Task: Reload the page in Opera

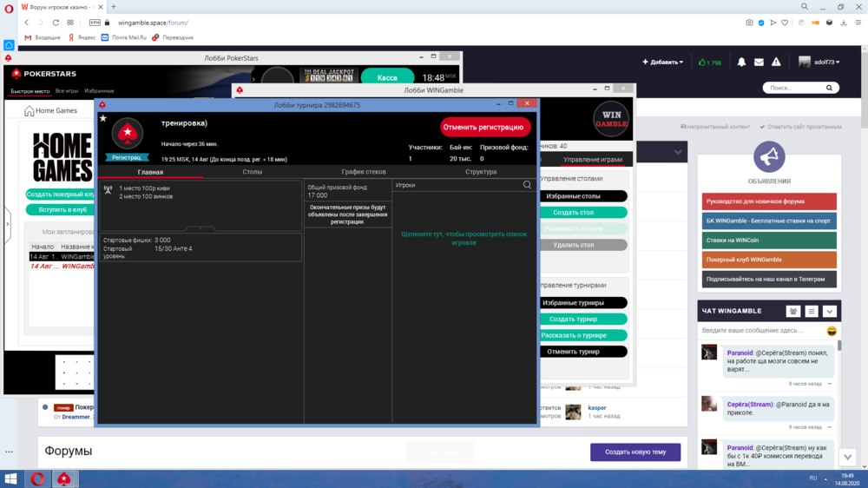Action: coord(56,23)
